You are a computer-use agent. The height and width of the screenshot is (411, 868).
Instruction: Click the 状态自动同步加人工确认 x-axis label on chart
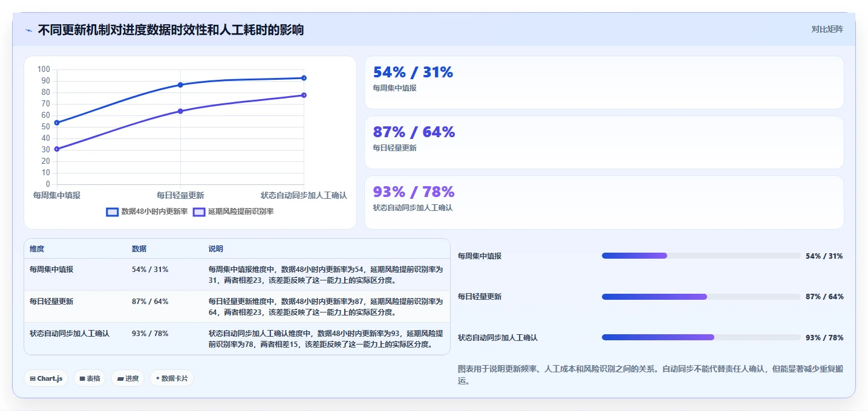304,195
